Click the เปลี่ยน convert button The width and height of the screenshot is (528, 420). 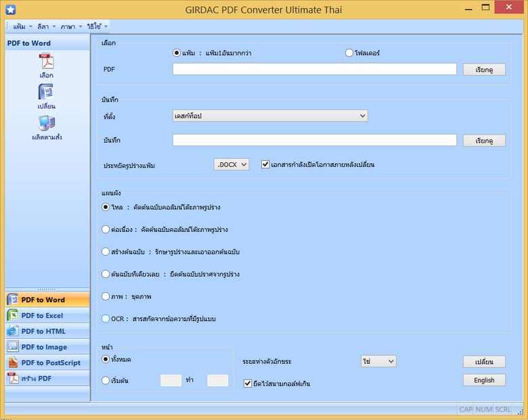pyautogui.click(x=484, y=362)
